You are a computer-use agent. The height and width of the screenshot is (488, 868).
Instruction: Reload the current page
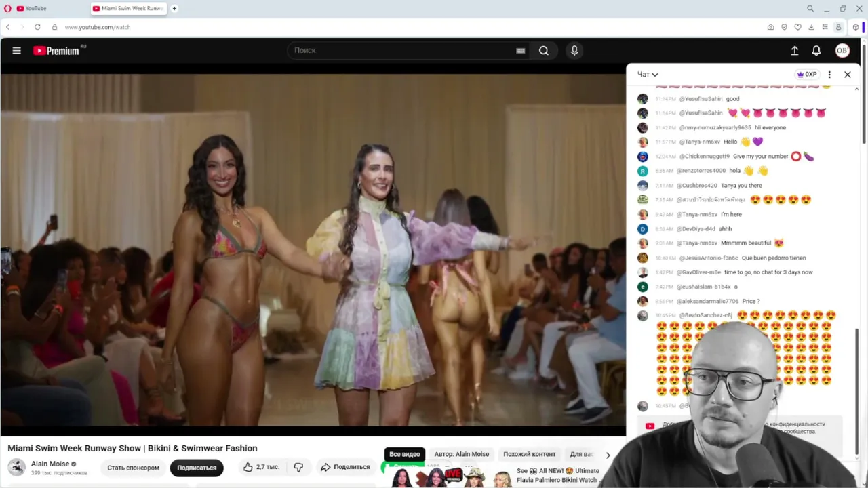pos(37,27)
